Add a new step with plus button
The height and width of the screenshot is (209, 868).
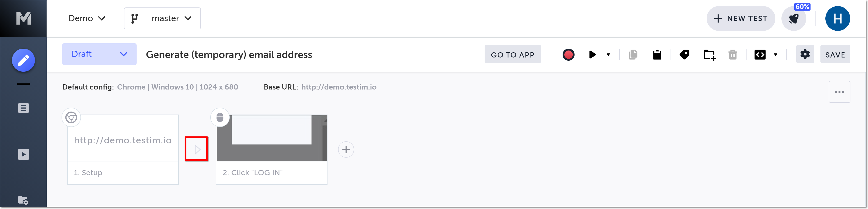[346, 150]
